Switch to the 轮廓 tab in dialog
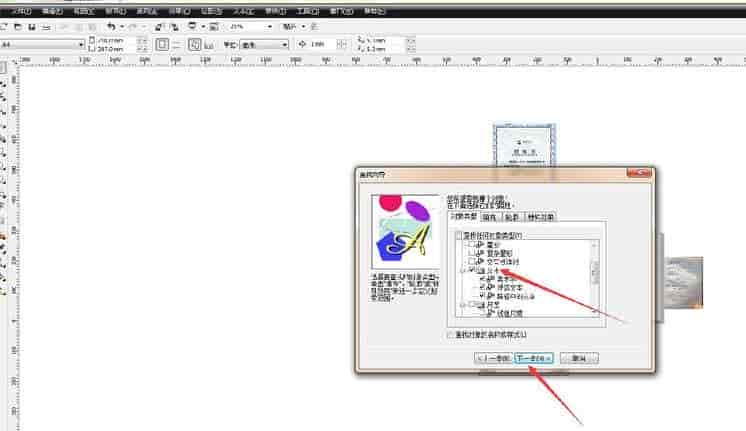The height and width of the screenshot is (431, 746). [512, 216]
